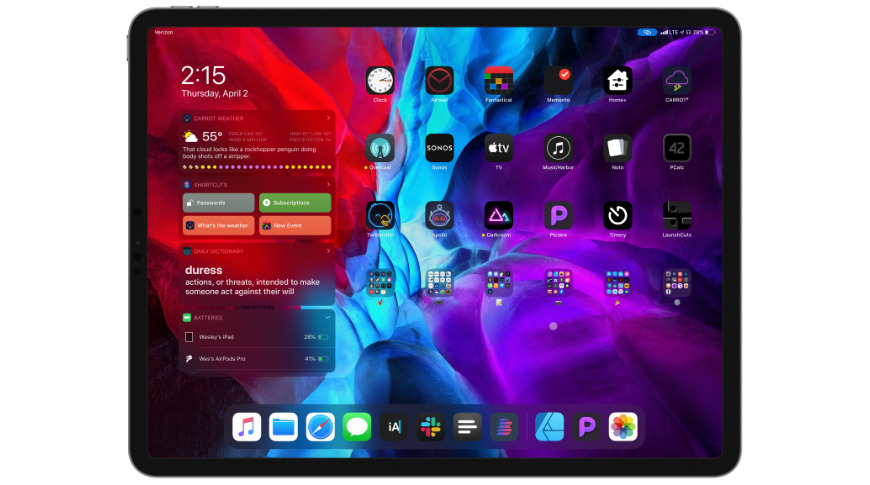Launch the Timery app
The height and width of the screenshot is (485, 870).
618,215
